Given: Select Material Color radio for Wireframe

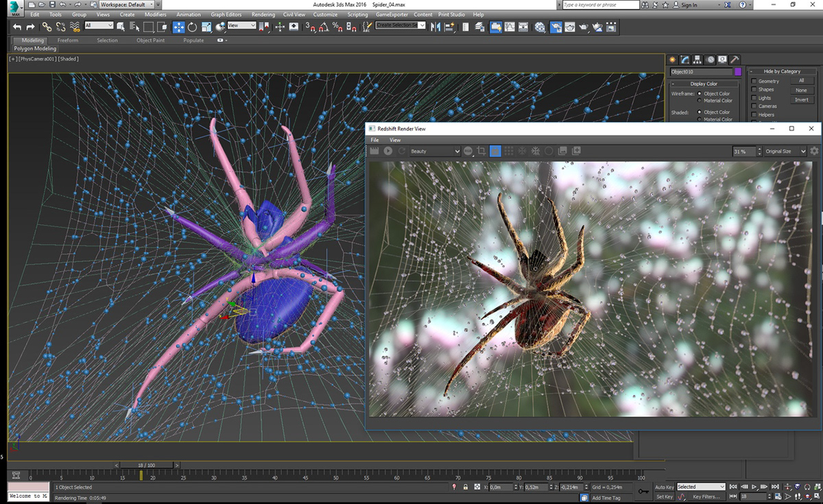Looking at the screenshot, I should 699,101.
